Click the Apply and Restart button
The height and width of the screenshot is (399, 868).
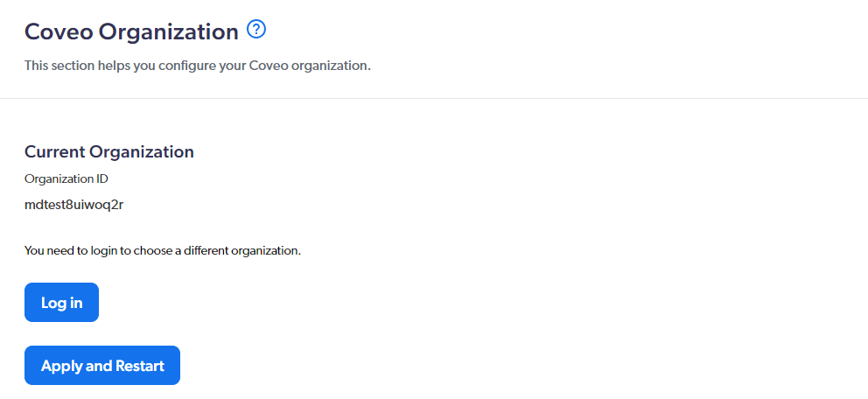(x=102, y=365)
